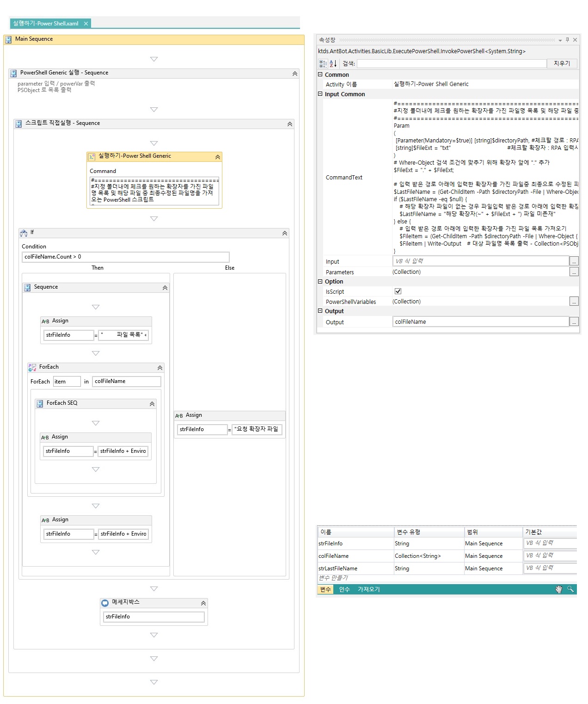Image resolution: width=588 pixels, height=704 pixels.
Task: Click the categorized view icon in properties
Action: click(323, 64)
